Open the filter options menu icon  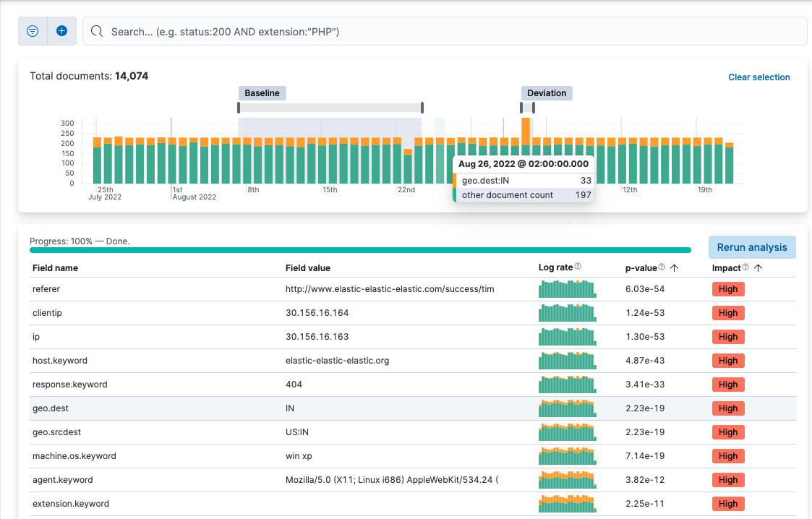coord(33,31)
